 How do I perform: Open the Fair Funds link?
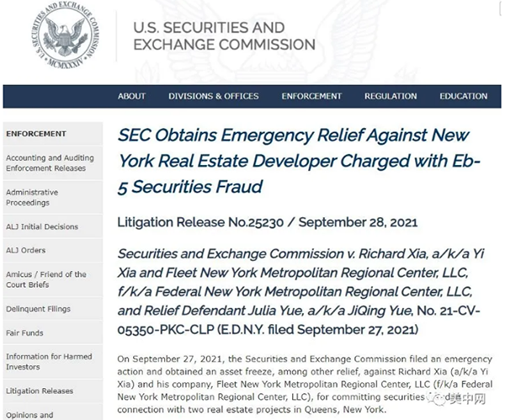point(24,332)
